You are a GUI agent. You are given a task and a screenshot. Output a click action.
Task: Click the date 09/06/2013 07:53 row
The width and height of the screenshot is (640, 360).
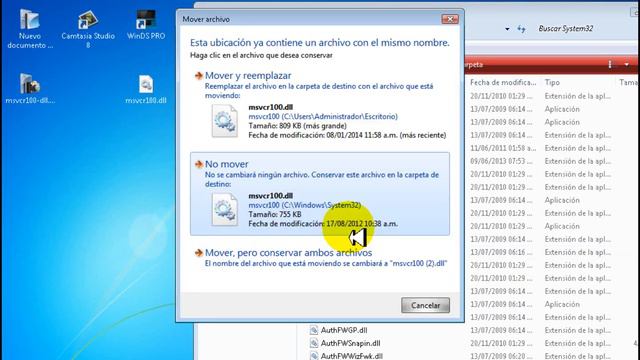[x=501, y=161]
